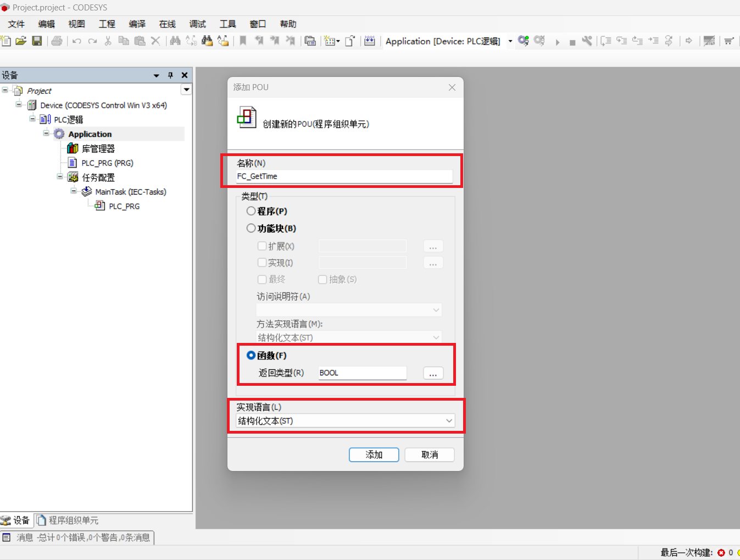Collapse the Device tree node
This screenshot has width=740, height=560.
point(19,104)
